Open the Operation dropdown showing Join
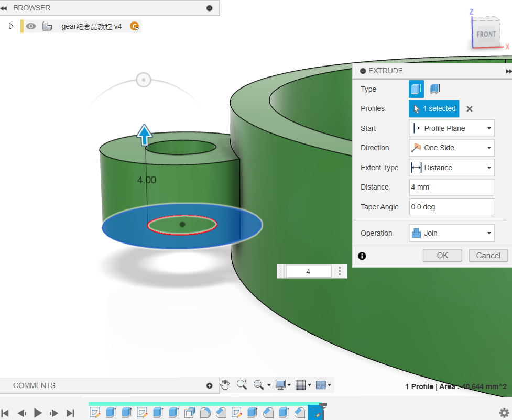Image resolution: width=512 pixels, height=420 pixels. (x=451, y=233)
